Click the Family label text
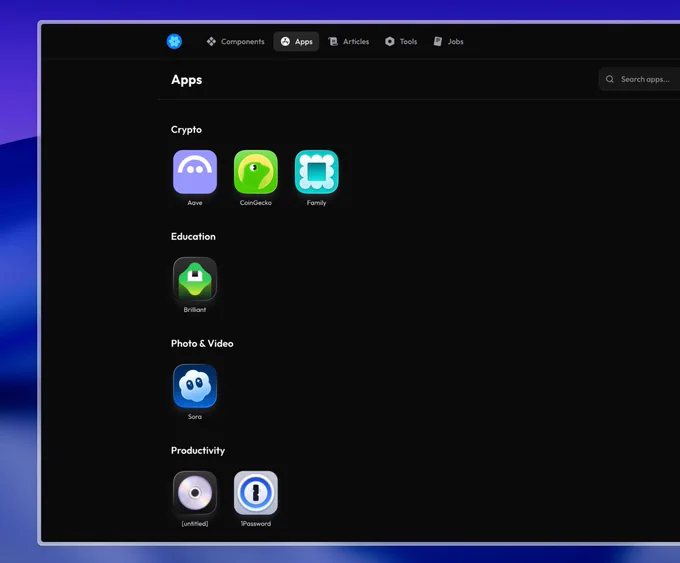Screen dimensions: 680x563 click(317, 203)
